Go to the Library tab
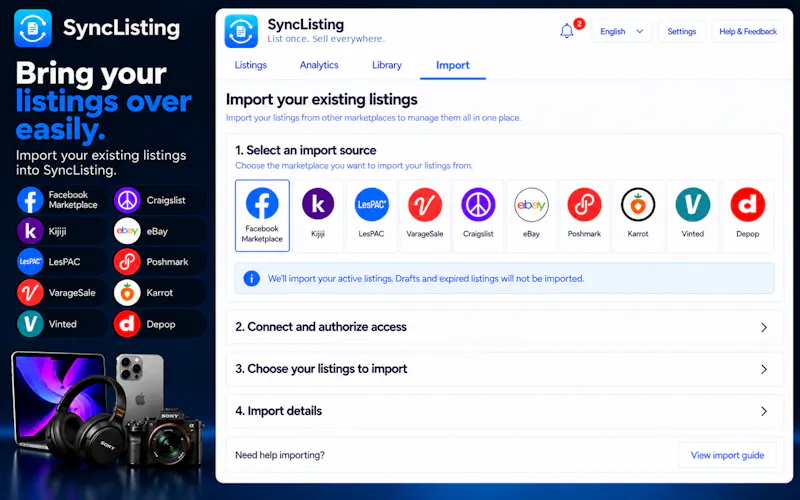This screenshot has height=500, width=800. click(387, 65)
